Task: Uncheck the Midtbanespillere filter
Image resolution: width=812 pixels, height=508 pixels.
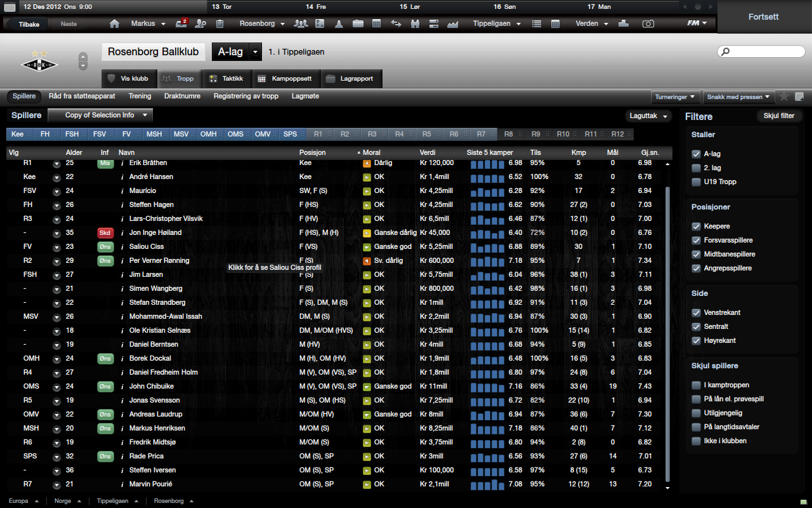Action: pos(697,254)
